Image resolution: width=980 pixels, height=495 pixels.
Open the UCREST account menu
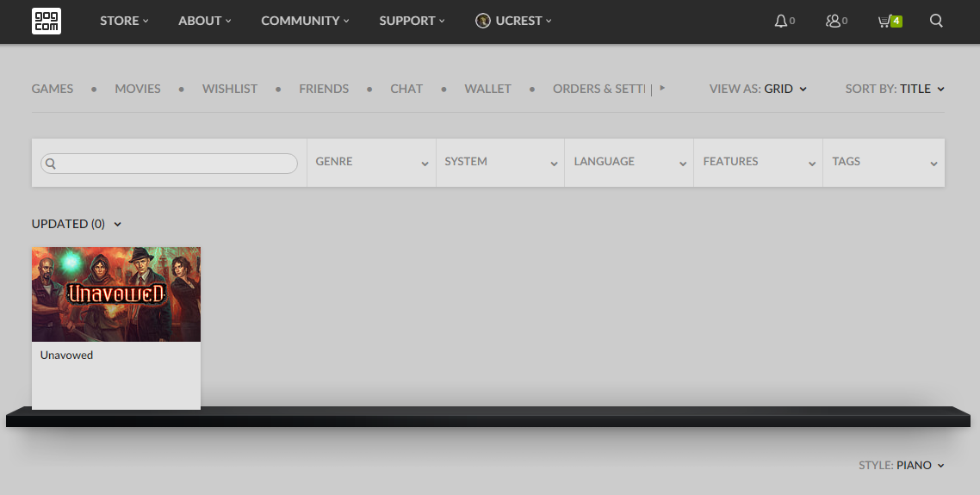coord(514,21)
